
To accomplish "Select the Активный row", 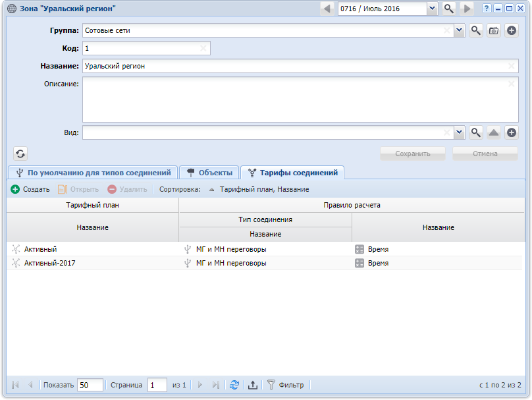I will pos(264,249).
